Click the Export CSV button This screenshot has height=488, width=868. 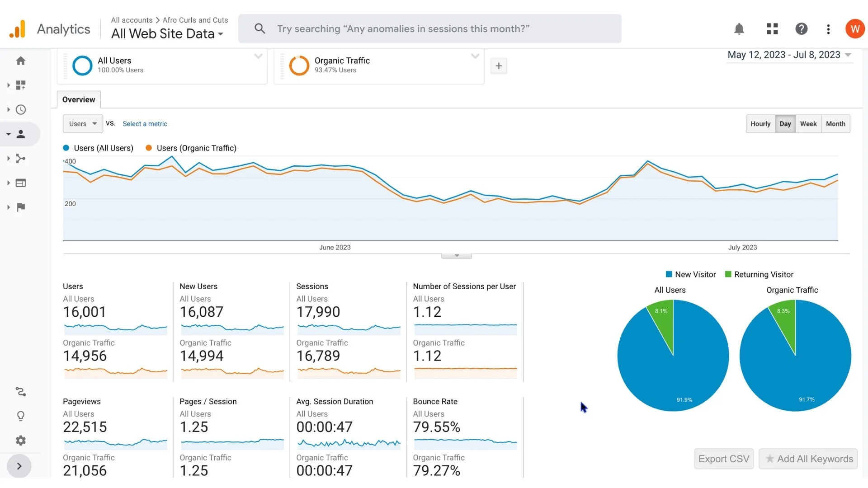723,459
